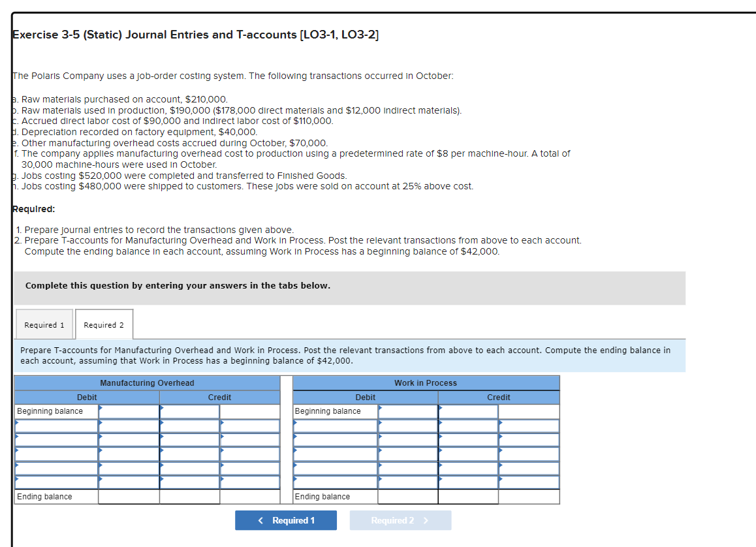Switch to the Required 2 tab
756x547 pixels.
pyautogui.click(x=104, y=324)
